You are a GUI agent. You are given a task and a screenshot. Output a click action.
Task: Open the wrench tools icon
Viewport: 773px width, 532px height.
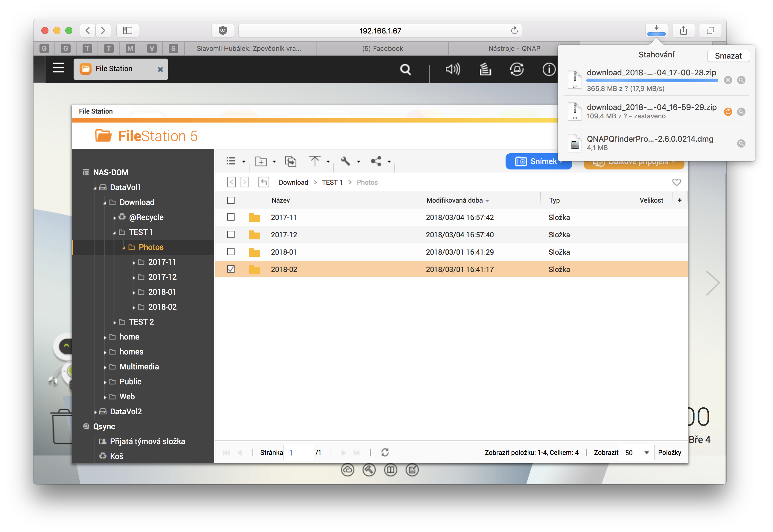[x=345, y=161]
